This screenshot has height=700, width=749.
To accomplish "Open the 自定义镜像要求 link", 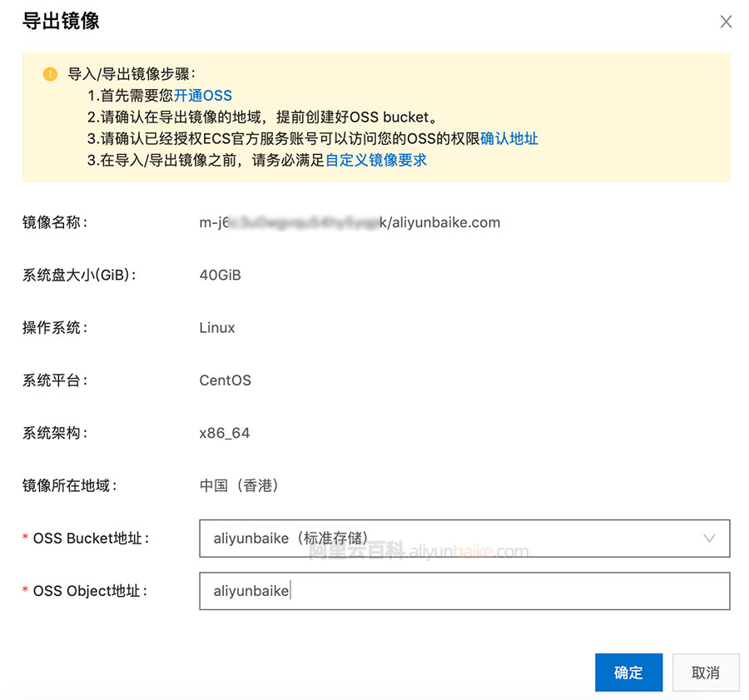I will click(376, 160).
